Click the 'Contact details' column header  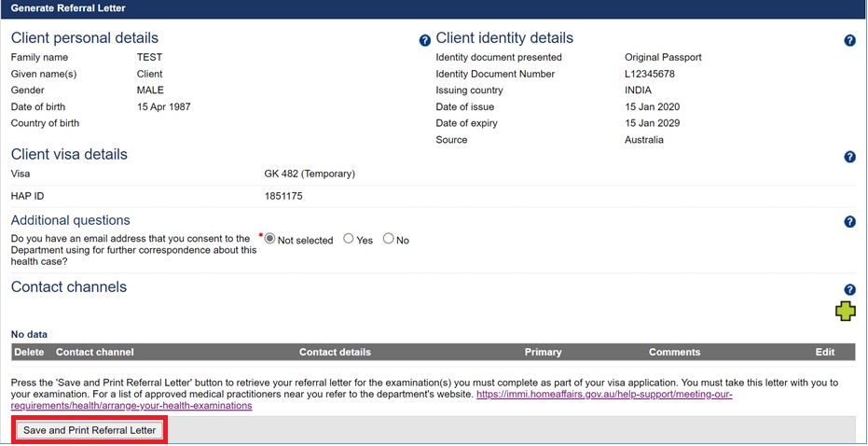[x=335, y=352]
